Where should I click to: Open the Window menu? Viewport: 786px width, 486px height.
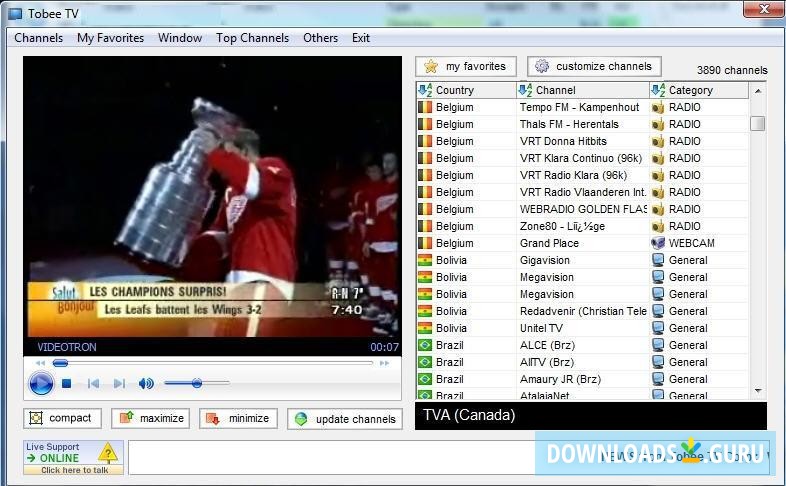coord(180,38)
